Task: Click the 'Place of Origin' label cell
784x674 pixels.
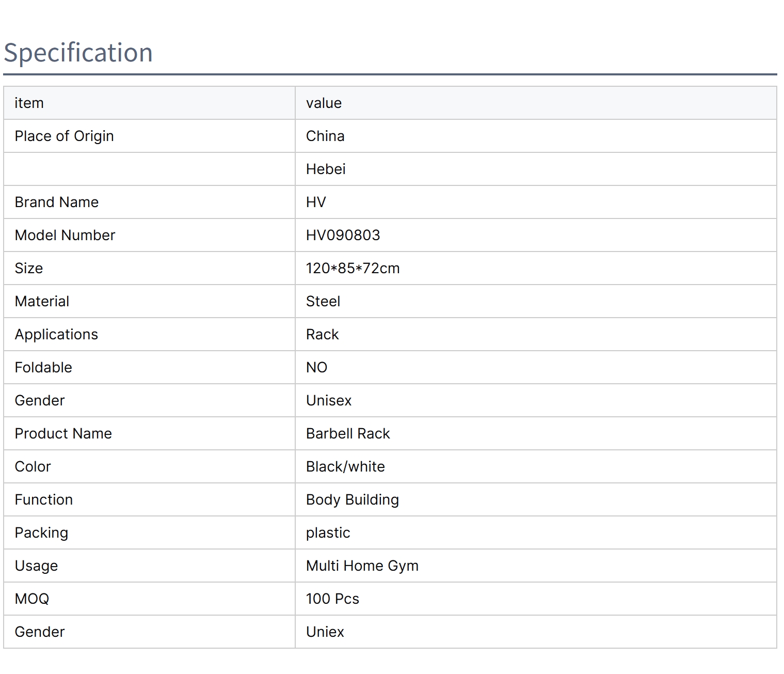Action: 64,136
